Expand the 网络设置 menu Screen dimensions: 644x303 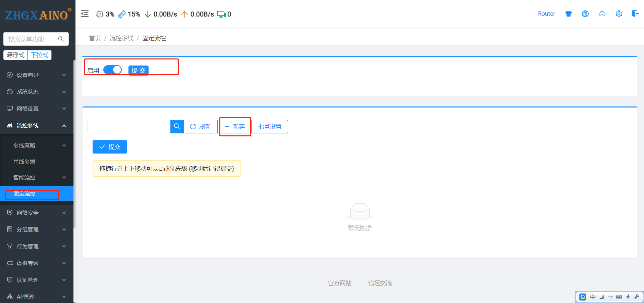[x=36, y=109]
